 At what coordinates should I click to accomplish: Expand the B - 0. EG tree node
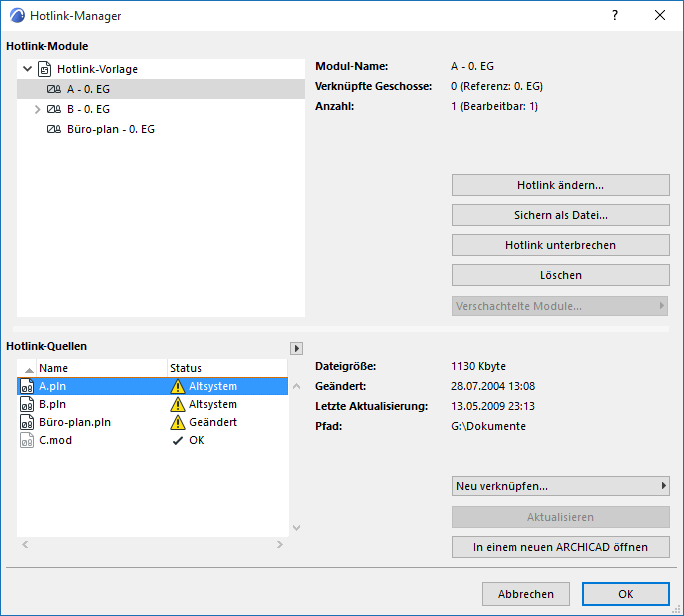click(x=38, y=109)
